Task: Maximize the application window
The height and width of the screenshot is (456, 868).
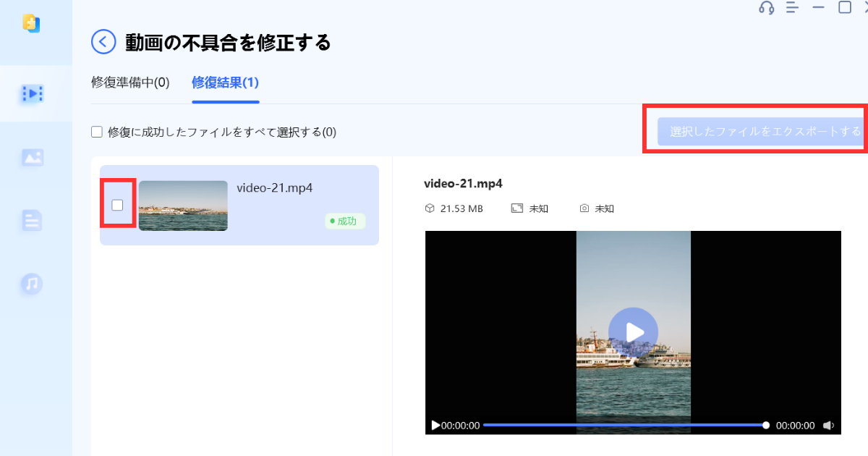Action: 844,8
